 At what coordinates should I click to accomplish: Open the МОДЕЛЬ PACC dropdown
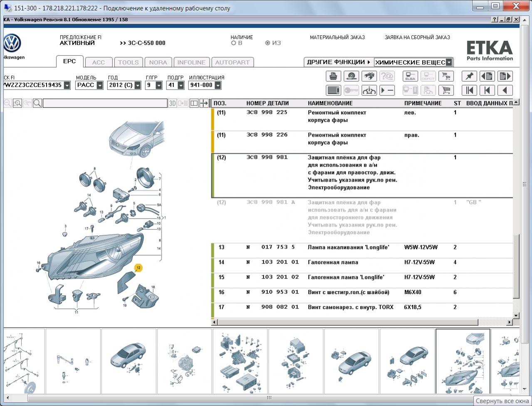point(100,85)
